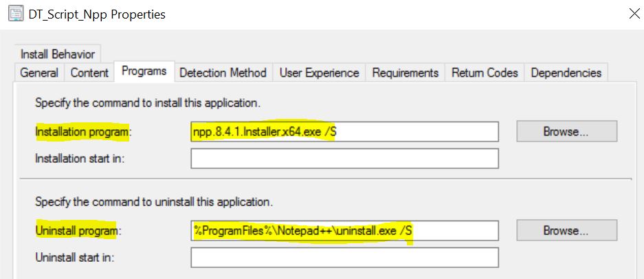Click the DT_Script_Npp Properties title bar icon
The image size is (644, 279).
16,14
